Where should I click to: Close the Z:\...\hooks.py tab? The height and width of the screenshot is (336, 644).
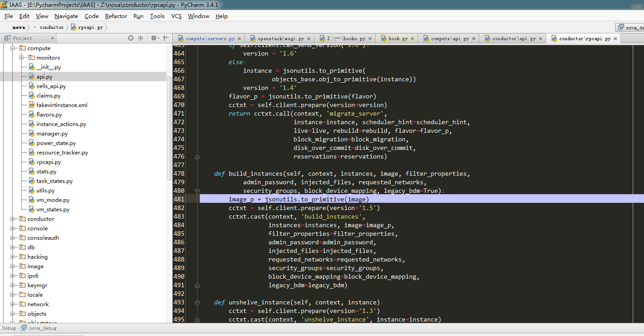click(x=370, y=39)
